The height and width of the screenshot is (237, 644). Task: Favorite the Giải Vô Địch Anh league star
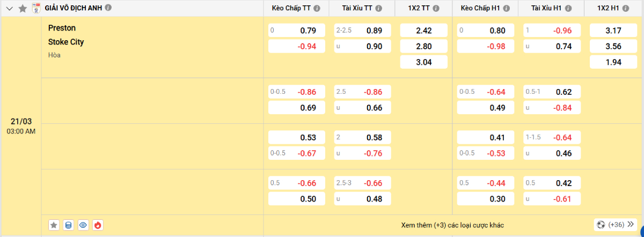coord(22,8)
